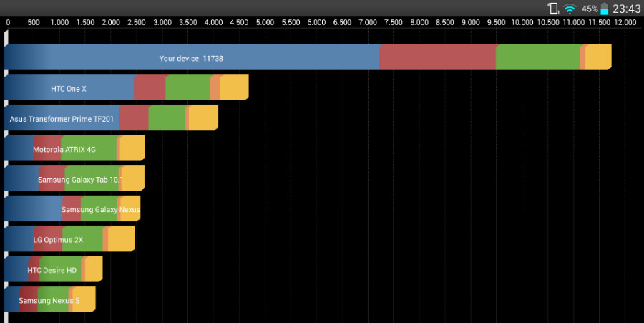Image resolution: width=644 pixels, height=323 pixels.
Task: Tap the 4.000 axis label
Action: point(213,22)
